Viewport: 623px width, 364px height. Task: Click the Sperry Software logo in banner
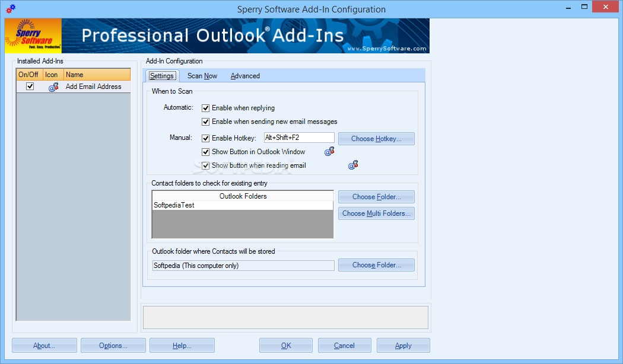click(x=33, y=36)
